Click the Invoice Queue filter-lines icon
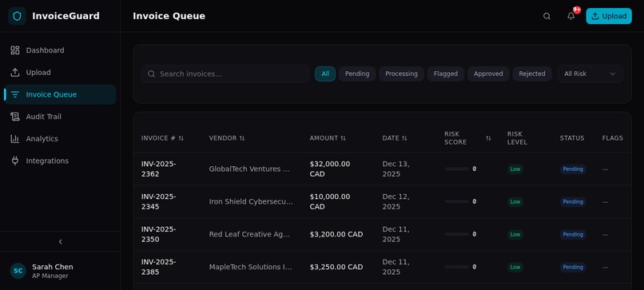The image size is (644, 290). (x=15, y=94)
